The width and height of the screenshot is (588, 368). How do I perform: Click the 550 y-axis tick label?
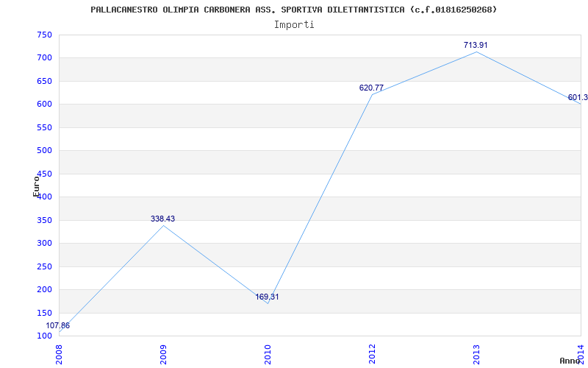click(44, 127)
